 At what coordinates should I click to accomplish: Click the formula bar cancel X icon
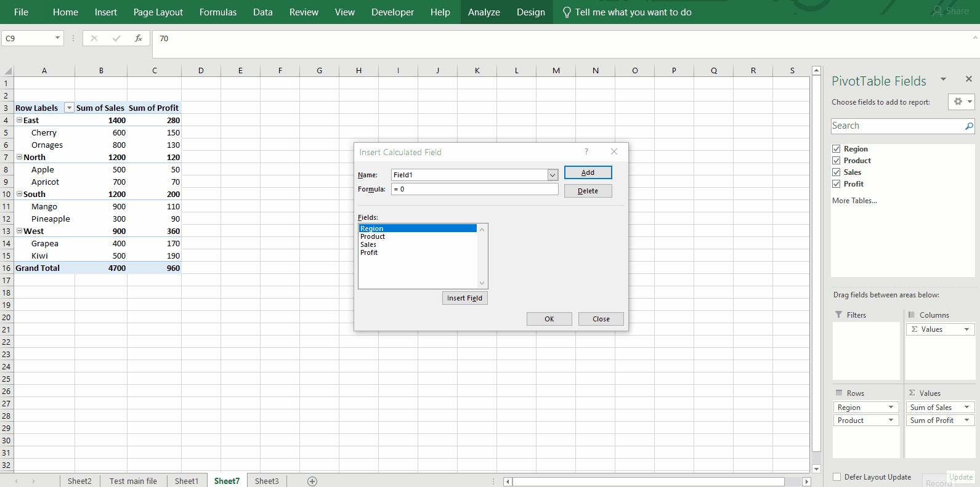pos(94,38)
